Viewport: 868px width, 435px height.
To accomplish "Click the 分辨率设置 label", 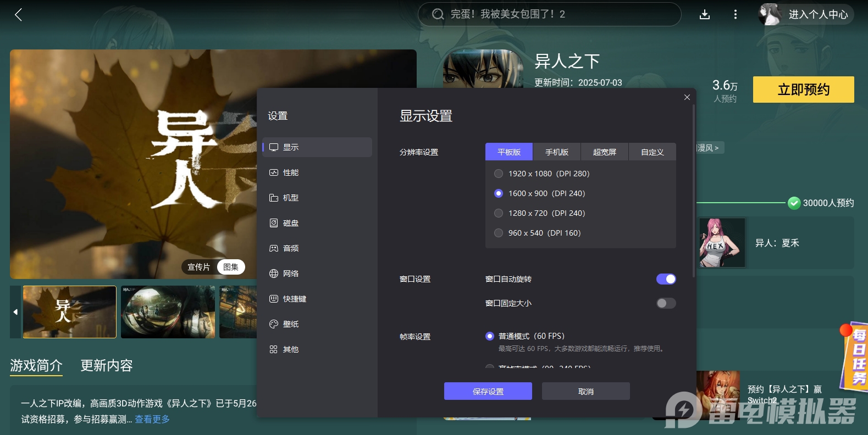I will coord(419,152).
